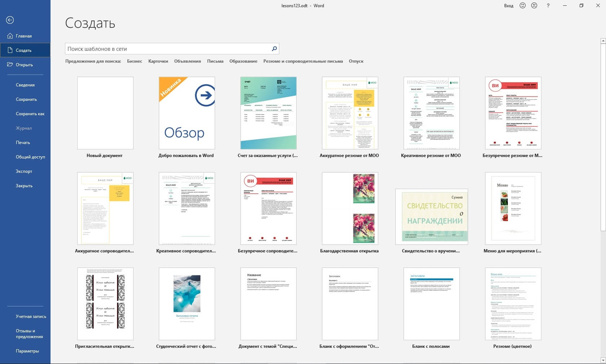Click the Объявления search suggestion
This screenshot has width=606, height=364.
188,61
